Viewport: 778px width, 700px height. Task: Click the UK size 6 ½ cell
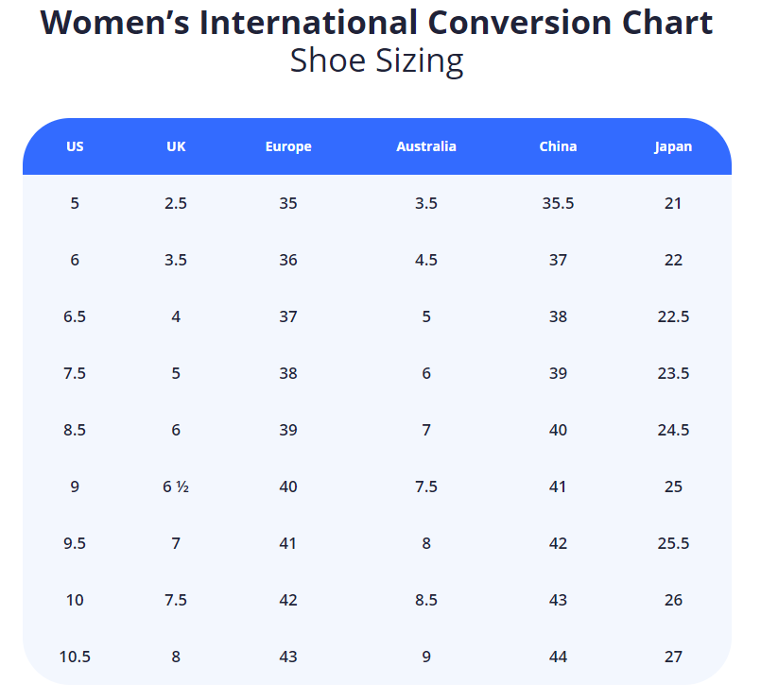click(x=176, y=487)
